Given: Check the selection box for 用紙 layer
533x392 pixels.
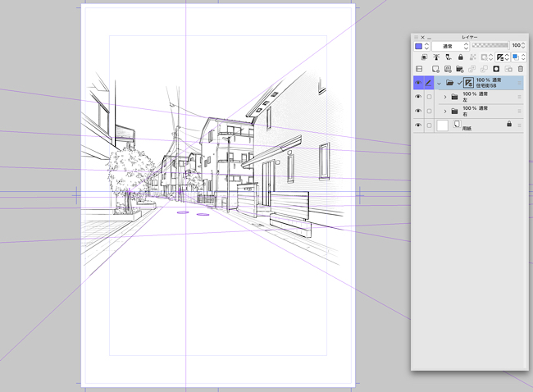Looking at the screenshot, I should pos(429,125).
